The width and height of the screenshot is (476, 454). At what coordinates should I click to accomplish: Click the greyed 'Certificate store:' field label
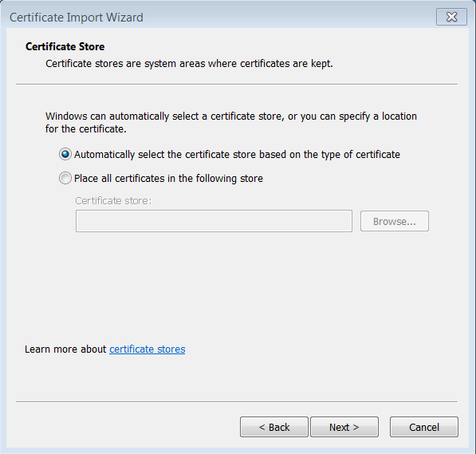tap(113, 200)
